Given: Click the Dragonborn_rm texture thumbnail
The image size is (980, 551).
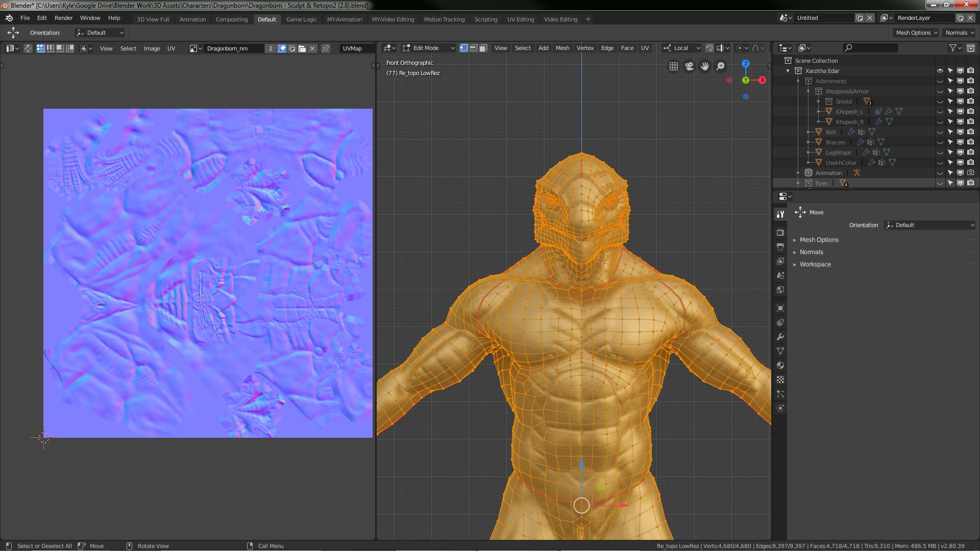Looking at the screenshot, I should pyautogui.click(x=194, y=48).
